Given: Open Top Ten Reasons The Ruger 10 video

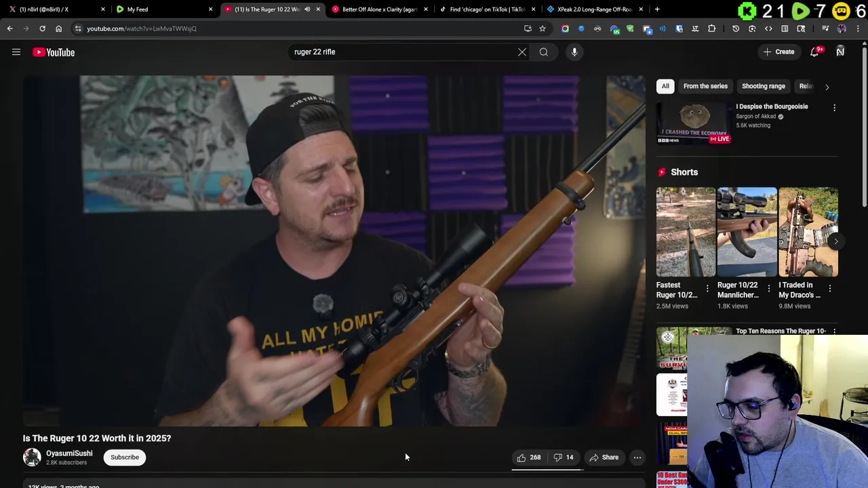Looking at the screenshot, I should point(781,331).
